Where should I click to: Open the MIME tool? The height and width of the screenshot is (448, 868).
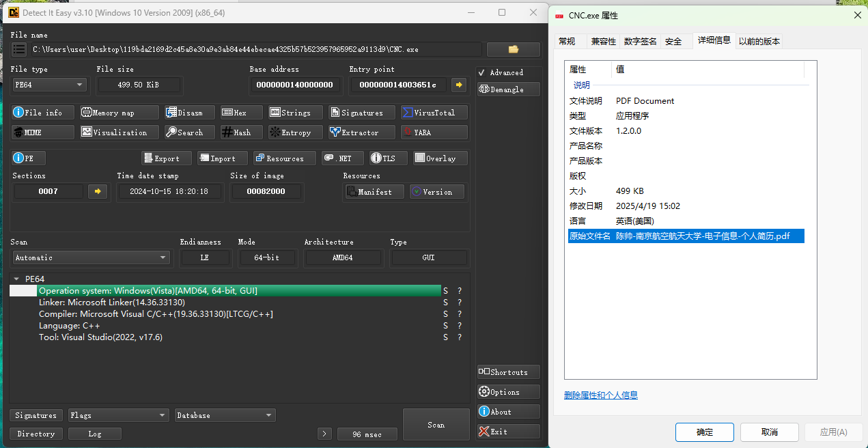42,132
